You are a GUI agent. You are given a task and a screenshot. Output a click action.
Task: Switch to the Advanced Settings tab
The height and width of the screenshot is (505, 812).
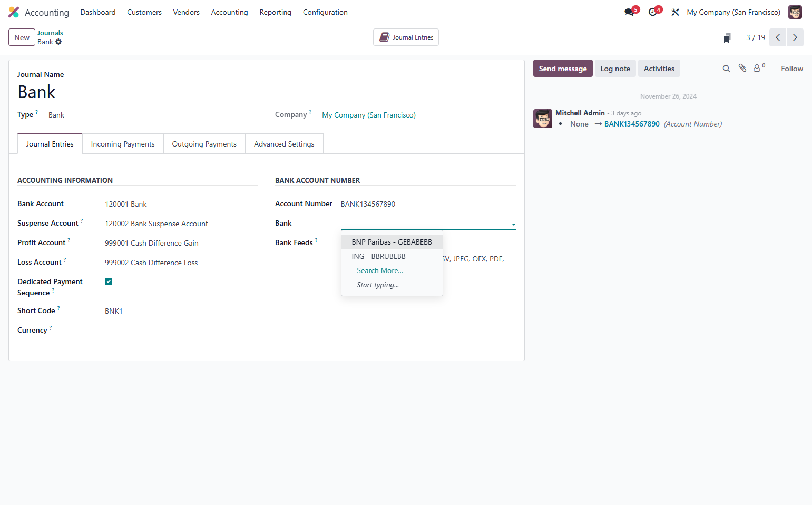pyautogui.click(x=284, y=144)
